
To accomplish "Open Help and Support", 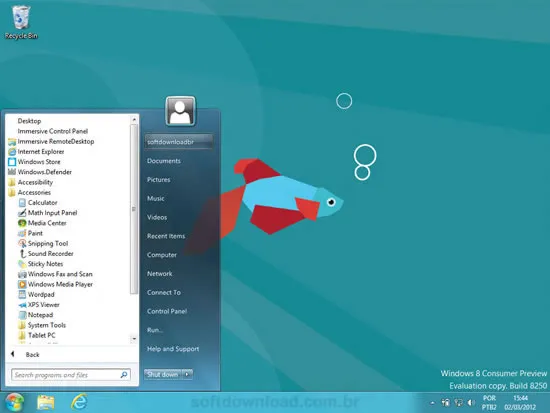I will 173,349.
